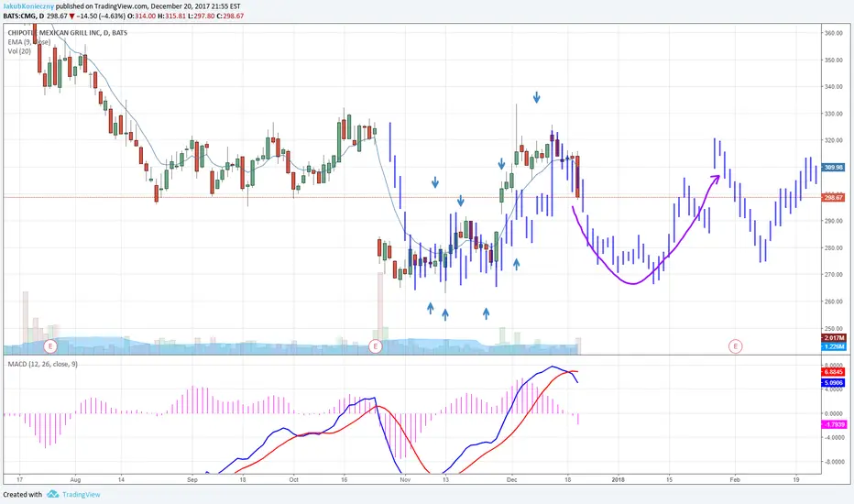Click the Oct label on time axis
Image resolution: width=854 pixels, height=504 pixels.
point(293,480)
